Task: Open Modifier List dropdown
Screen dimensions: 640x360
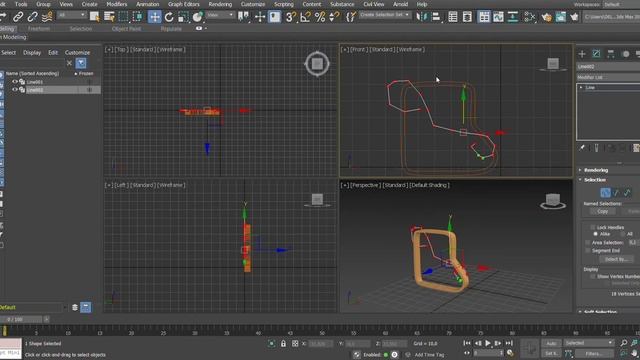Action: (608, 77)
